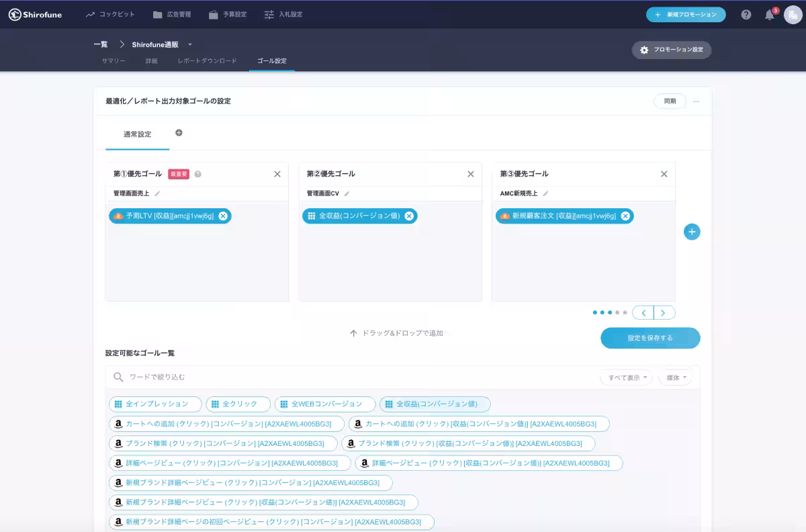Go to next goal page arrow
This screenshot has height=532, width=806.
664,313
